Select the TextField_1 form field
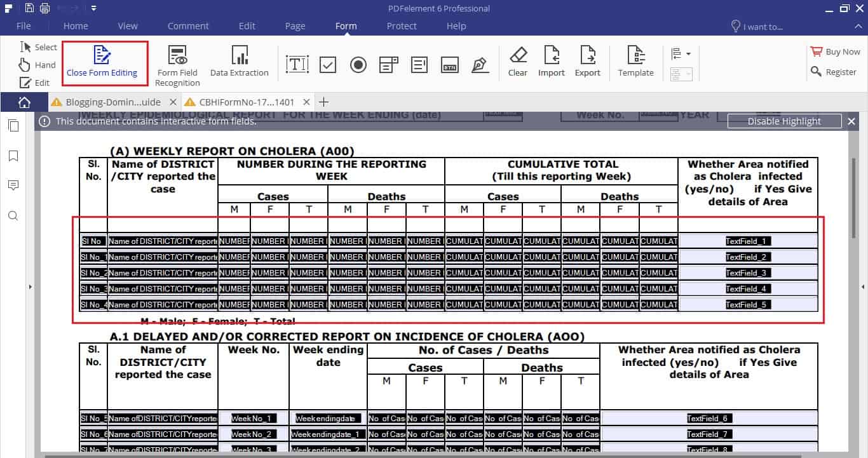 [x=748, y=241]
